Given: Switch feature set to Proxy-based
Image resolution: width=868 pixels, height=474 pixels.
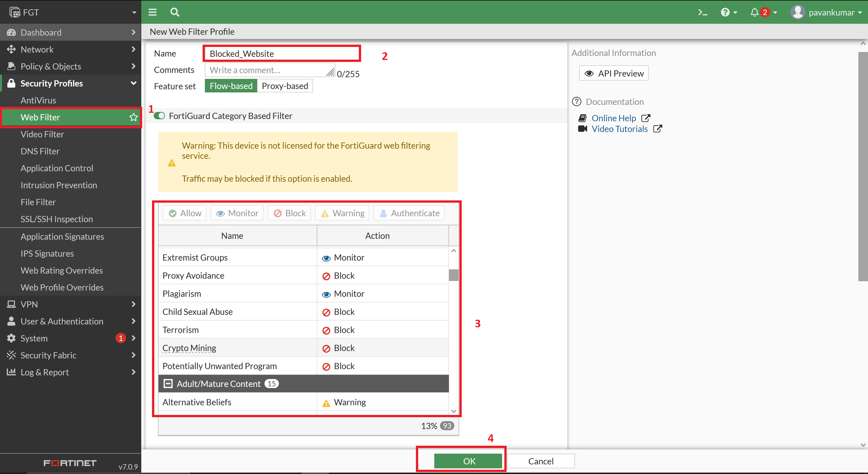Looking at the screenshot, I should (285, 86).
